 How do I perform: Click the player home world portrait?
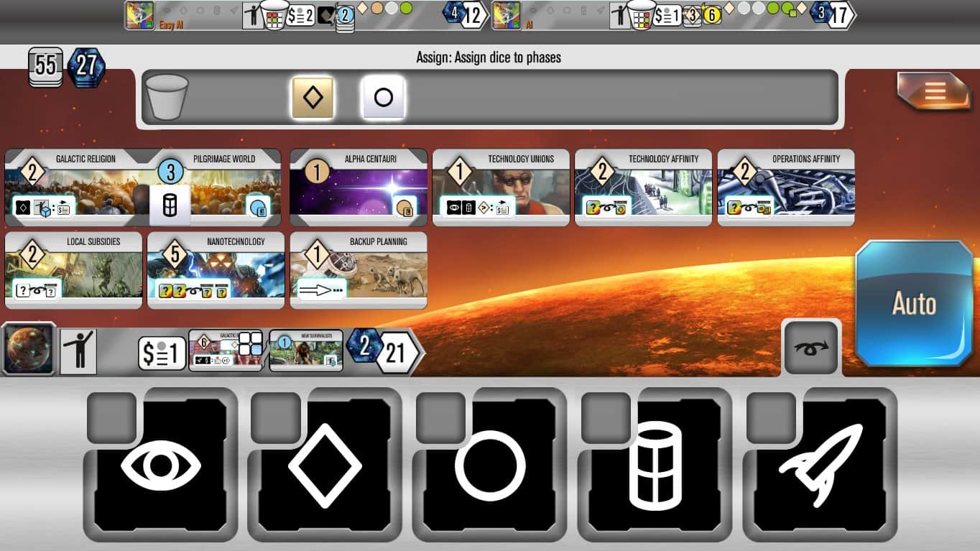pyautogui.click(x=29, y=349)
